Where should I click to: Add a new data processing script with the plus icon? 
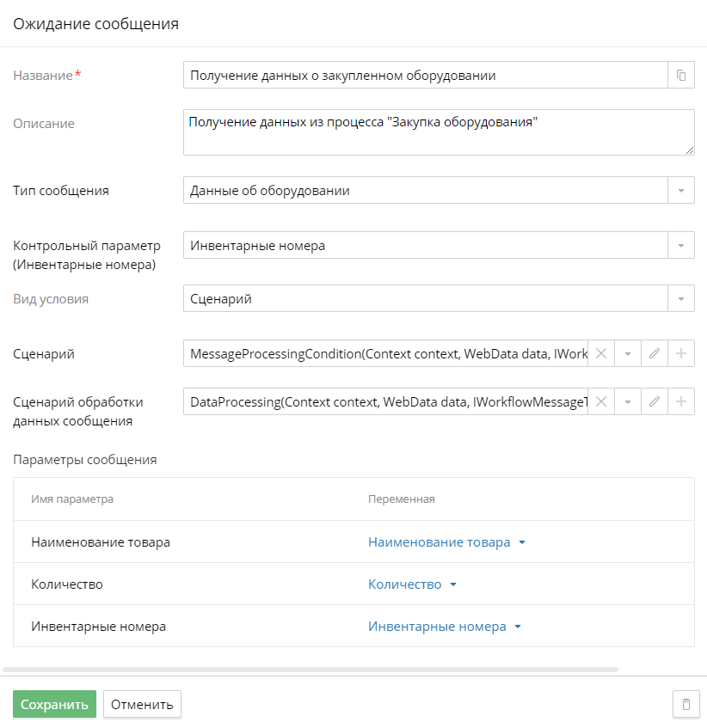click(681, 401)
